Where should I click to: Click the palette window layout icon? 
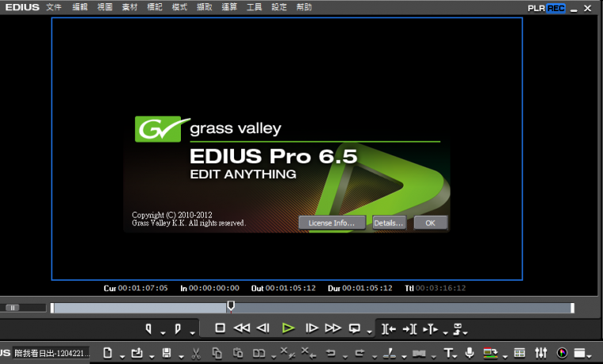(x=579, y=353)
